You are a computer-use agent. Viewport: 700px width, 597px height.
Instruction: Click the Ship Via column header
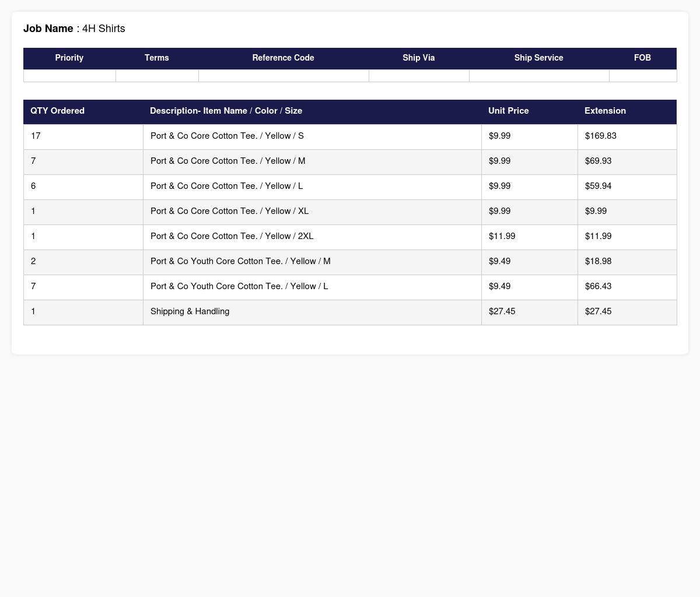click(419, 58)
